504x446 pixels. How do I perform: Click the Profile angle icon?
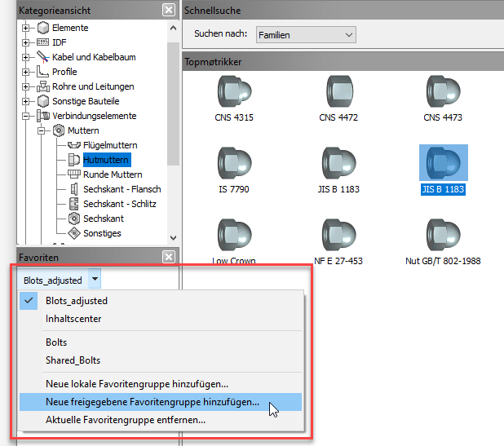click(x=42, y=71)
